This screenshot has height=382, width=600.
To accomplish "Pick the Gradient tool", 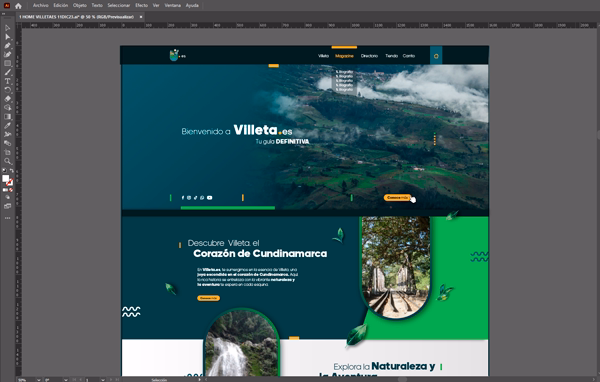I will pyautogui.click(x=7, y=116).
